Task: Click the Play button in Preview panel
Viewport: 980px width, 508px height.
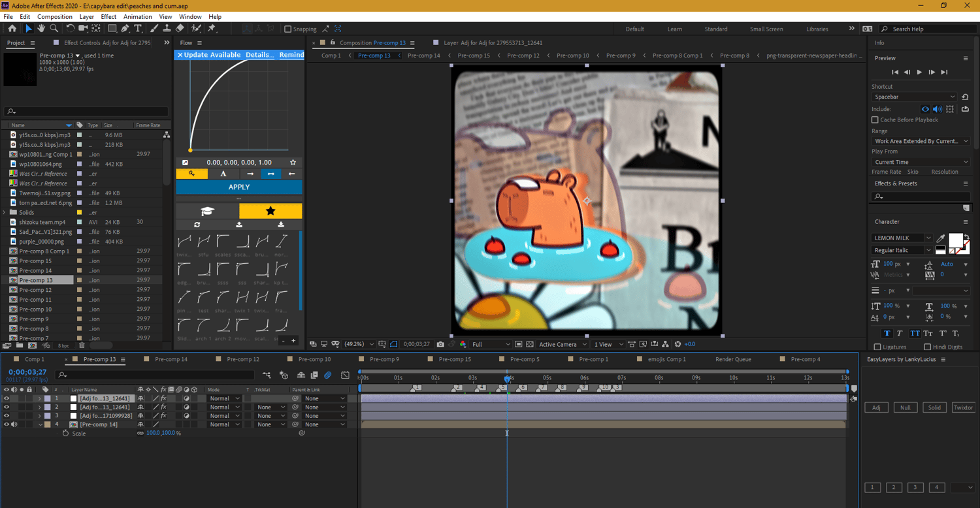Action: click(x=919, y=72)
